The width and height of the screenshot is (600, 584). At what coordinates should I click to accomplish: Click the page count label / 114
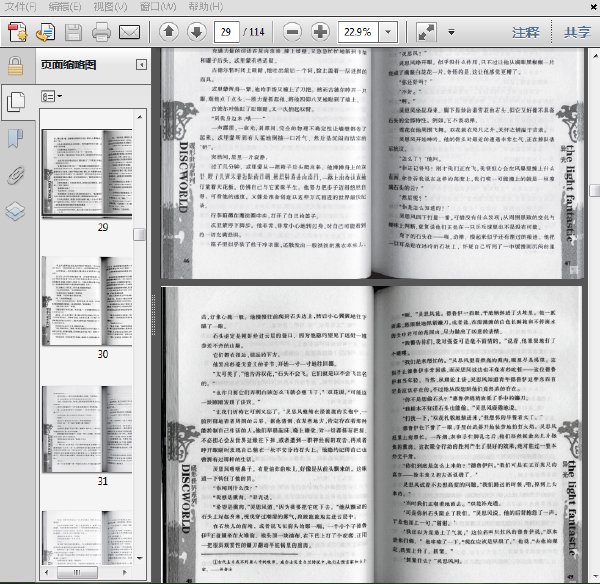[x=254, y=32]
